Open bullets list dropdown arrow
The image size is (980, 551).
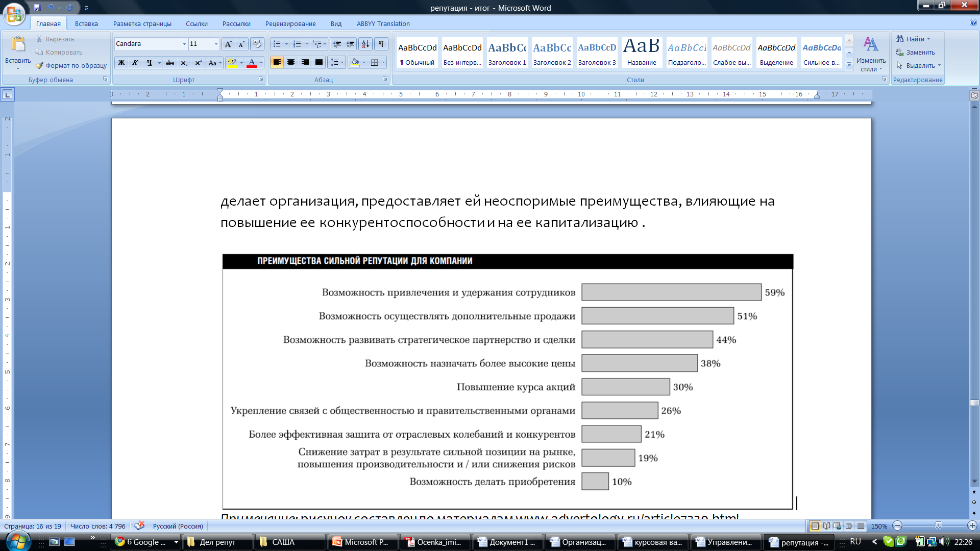click(286, 44)
